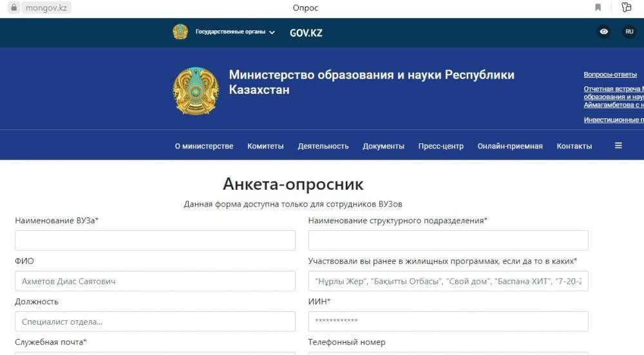Viewport: 644px width, 355px height.
Task: Click the ФИО field with Ахметов placeholder
Action: (155, 281)
